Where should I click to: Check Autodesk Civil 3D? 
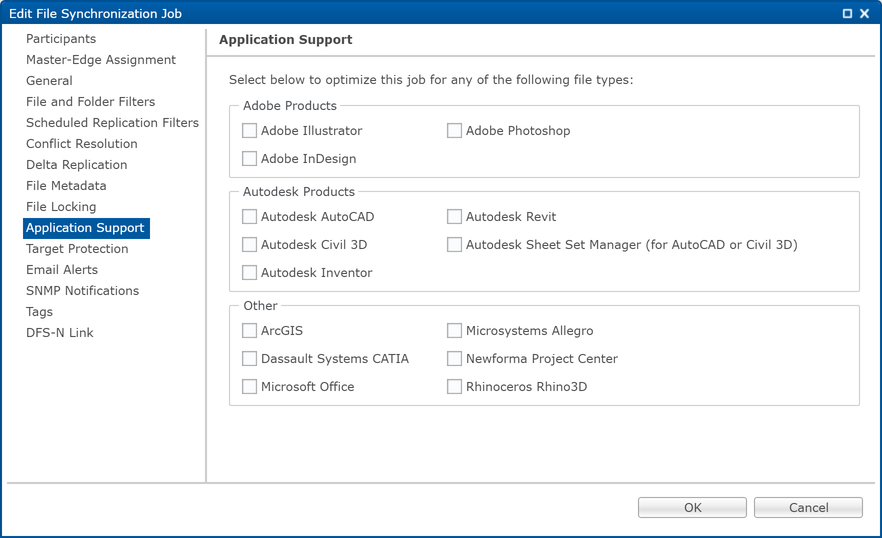[249, 245]
